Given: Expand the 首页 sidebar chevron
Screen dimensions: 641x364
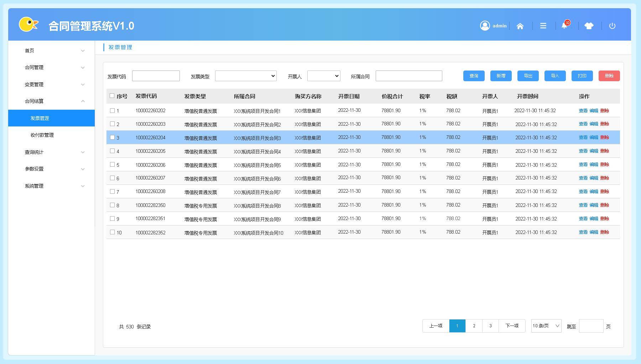Looking at the screenshot, I should click(x=83, y=51).
